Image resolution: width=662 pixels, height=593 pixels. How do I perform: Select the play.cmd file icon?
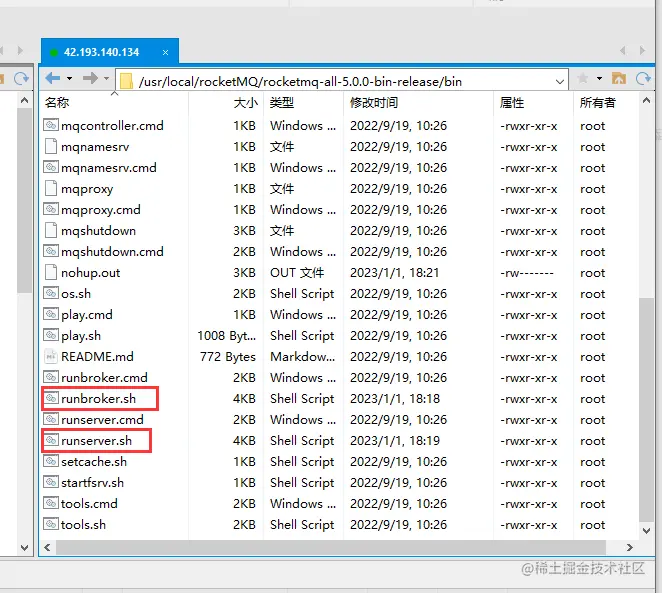(51, 314)
